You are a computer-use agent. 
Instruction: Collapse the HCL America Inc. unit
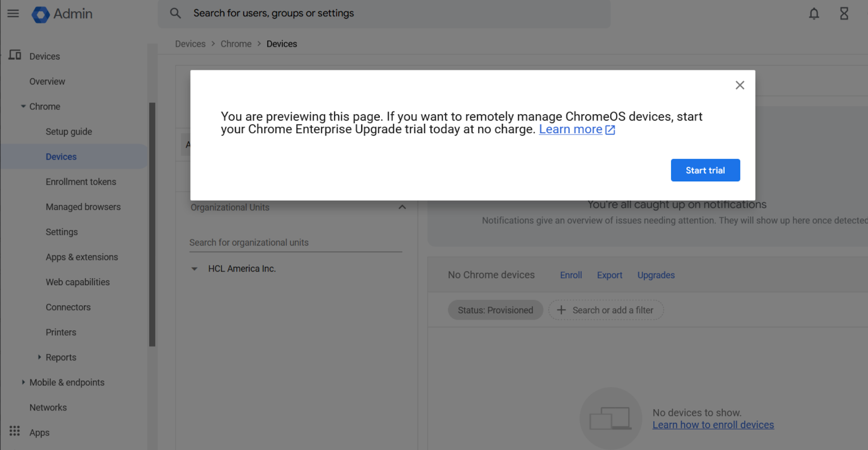(194, 269)
